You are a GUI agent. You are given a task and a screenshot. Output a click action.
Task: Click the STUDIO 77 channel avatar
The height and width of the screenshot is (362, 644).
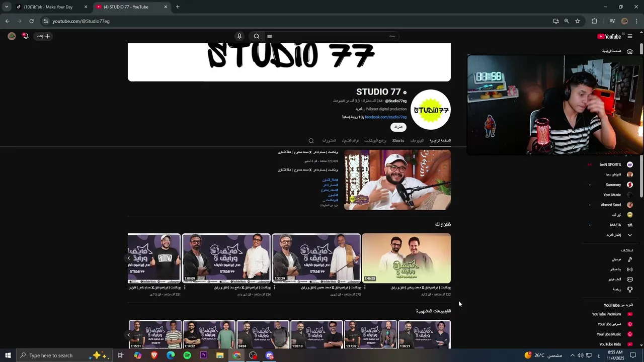pyautogui.click(x=431, y=110)
